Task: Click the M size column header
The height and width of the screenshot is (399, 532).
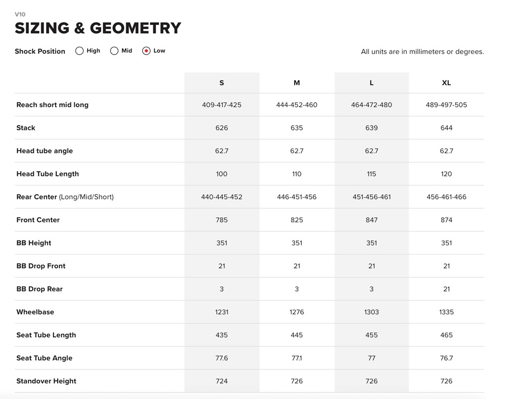Action: pyautogui.click(x=297, y=83)
